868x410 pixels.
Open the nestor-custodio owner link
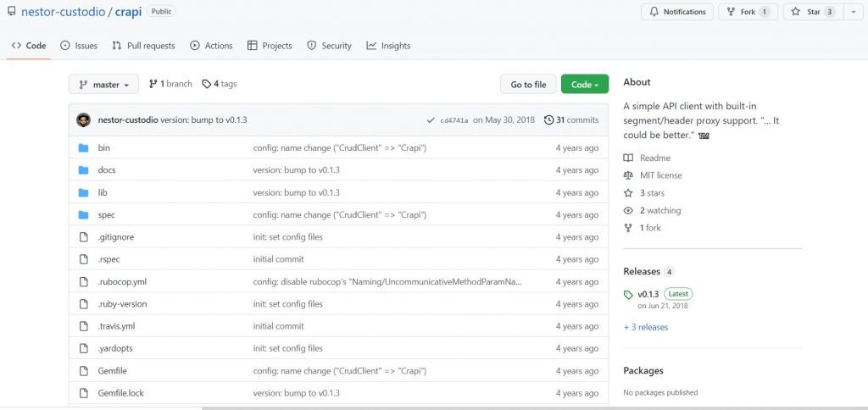pos(64,12)
